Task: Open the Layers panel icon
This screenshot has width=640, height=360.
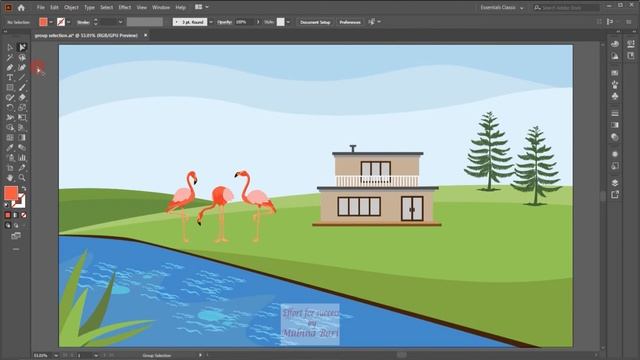Action: (x=615, y=182)
